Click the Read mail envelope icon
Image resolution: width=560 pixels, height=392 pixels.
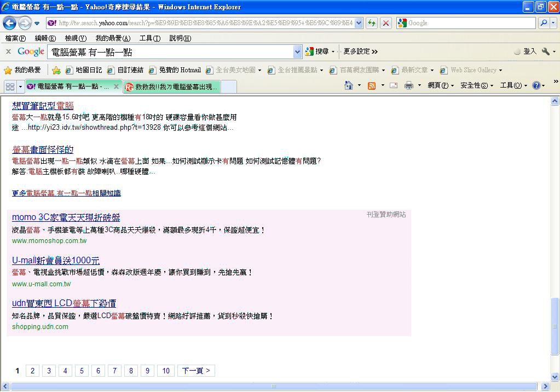pyautogui.click(x=394, y=85)
